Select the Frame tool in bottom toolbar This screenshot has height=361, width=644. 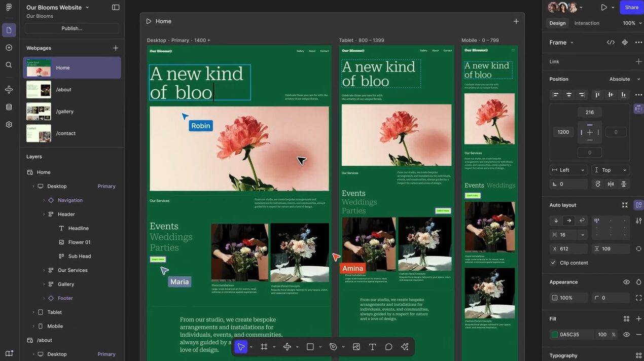264,347
